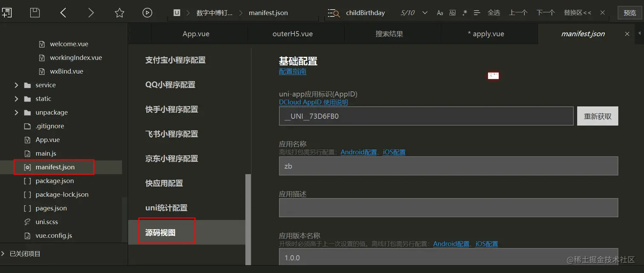644x273 pixels.
Task: Click the package-lock.json bracket icon
Action: click(x=28, y=194)
